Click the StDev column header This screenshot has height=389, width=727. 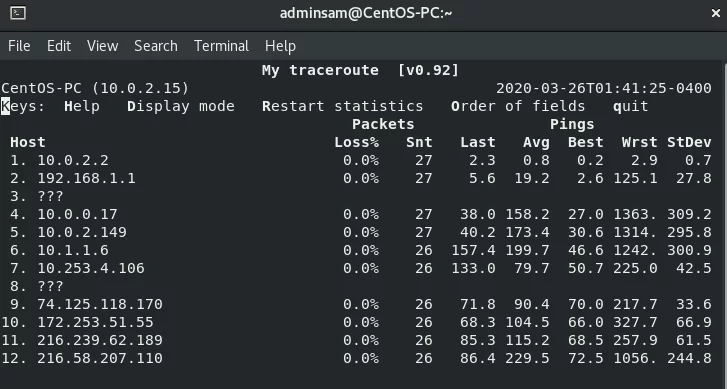pyautogui.click(x=689, y=142)
